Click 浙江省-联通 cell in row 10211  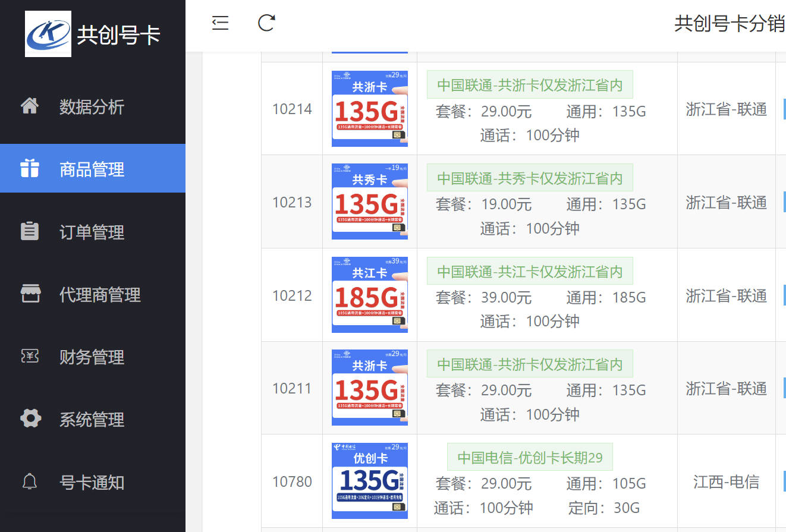(727, 388)
